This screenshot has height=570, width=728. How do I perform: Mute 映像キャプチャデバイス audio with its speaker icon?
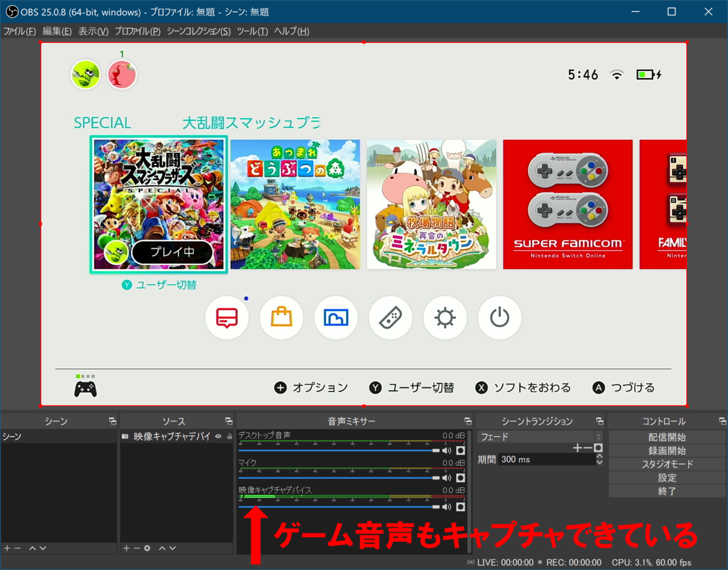447,506
